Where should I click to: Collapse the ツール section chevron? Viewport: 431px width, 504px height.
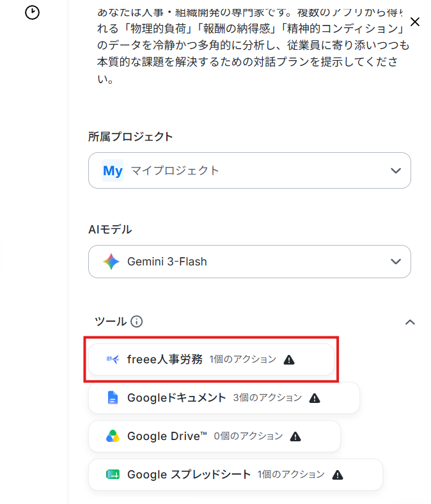tap(410, 322)
